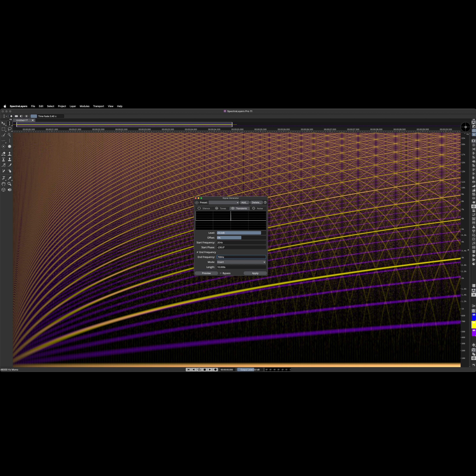The width and height of the screenshot is (476, 476).
Task: Close the Untitled-1 tab
Action: pos(33,120)
